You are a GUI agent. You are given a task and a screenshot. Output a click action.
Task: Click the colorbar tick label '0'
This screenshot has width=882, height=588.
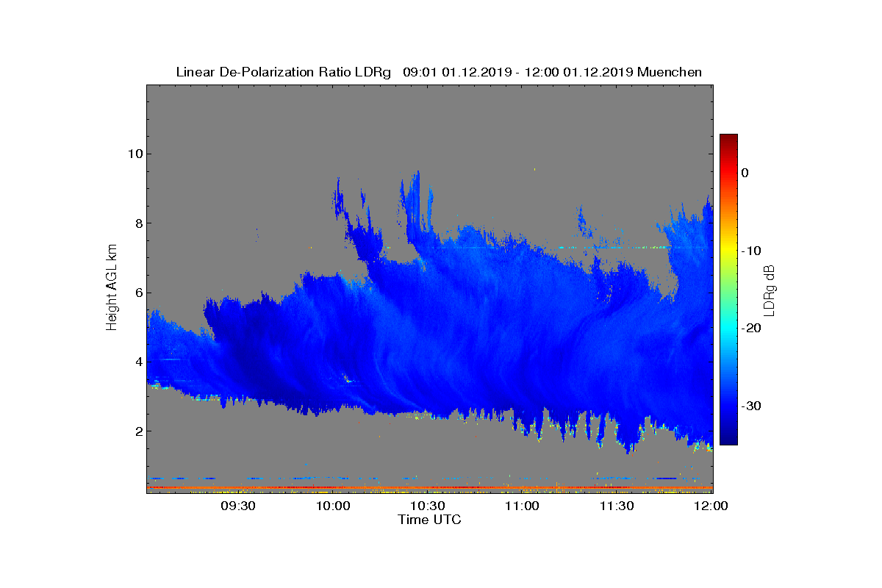click(x=745, y=173)
